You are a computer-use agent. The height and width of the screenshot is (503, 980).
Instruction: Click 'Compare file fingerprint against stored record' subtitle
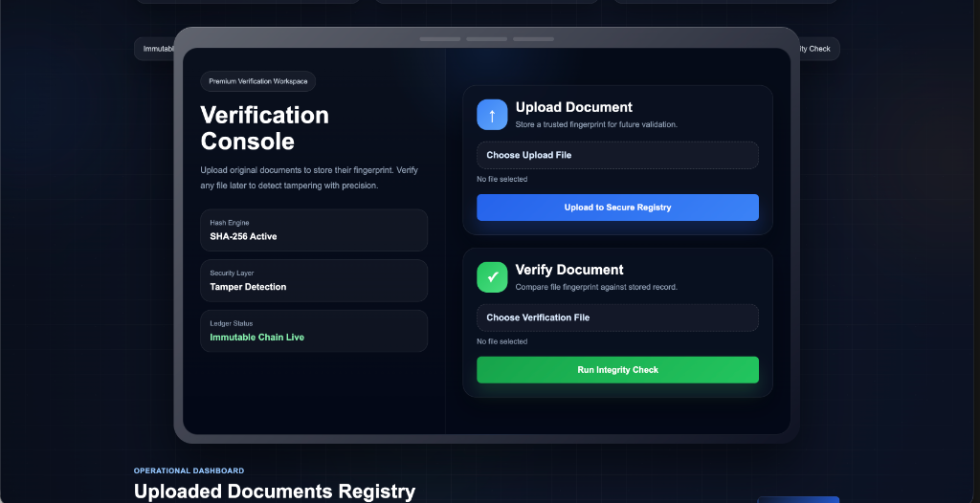point(596,287)
